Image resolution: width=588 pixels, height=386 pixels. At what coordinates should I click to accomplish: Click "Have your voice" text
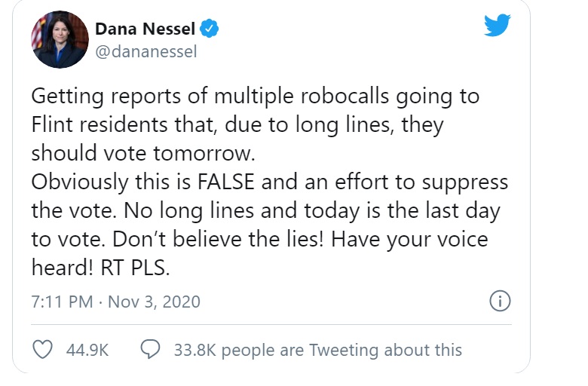(x=412, y=239)
